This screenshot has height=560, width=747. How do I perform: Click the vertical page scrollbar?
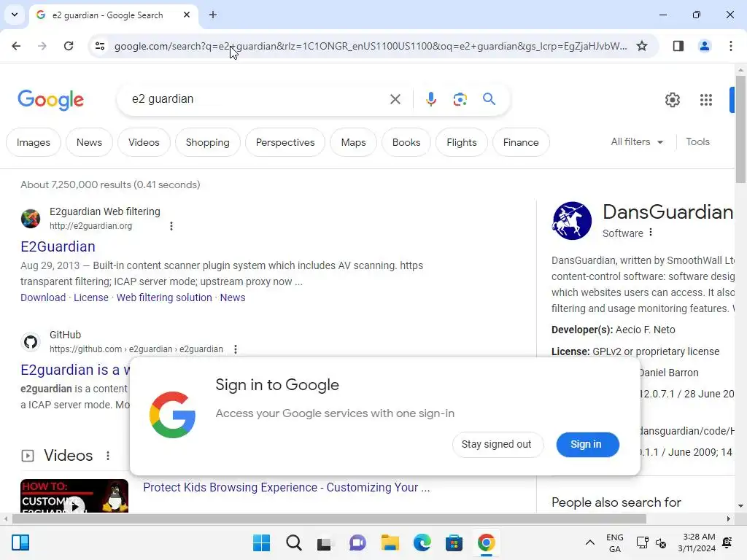pos(740,131)
